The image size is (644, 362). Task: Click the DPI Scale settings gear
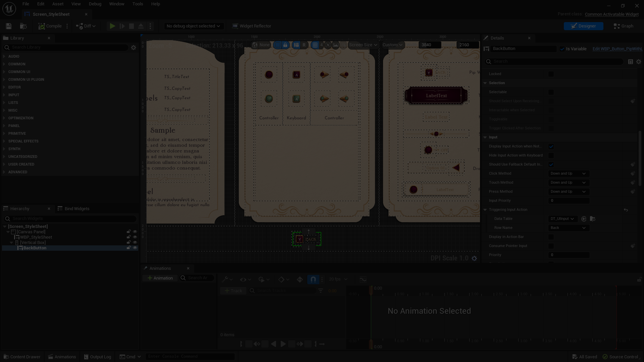(x=474, y=258)
